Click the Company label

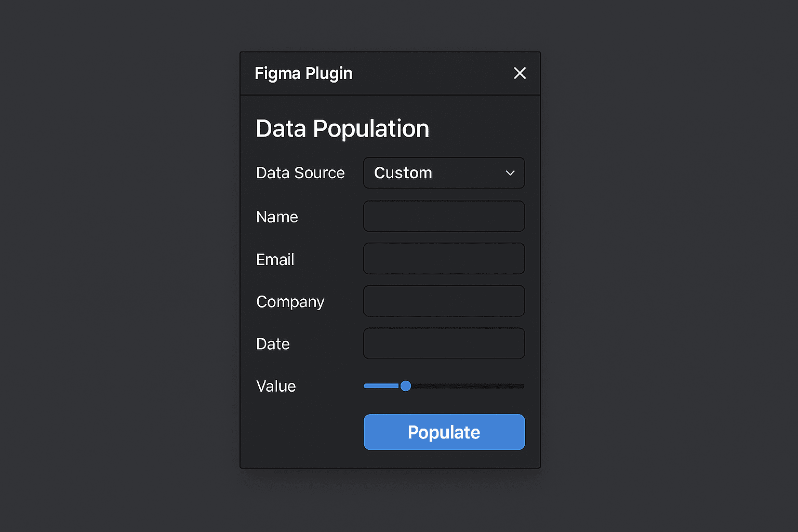click(290, 302)
